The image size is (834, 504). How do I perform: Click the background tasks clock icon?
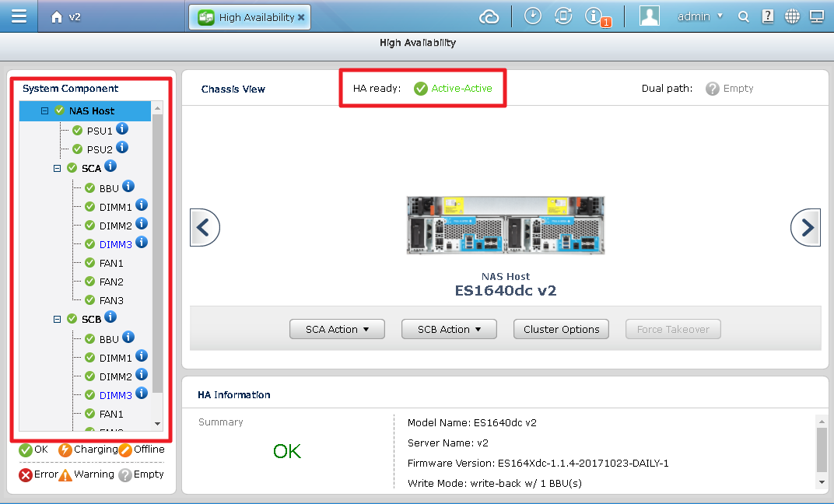point(533,16)
